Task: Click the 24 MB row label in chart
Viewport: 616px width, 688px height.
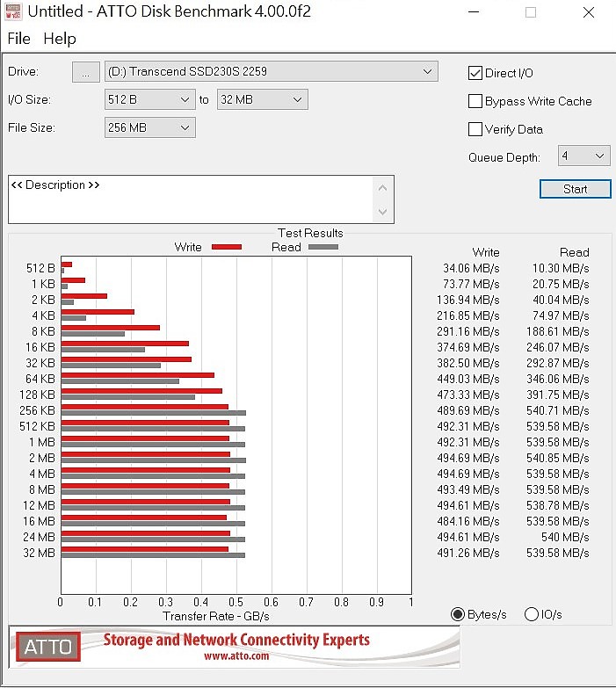Action: 39,537
